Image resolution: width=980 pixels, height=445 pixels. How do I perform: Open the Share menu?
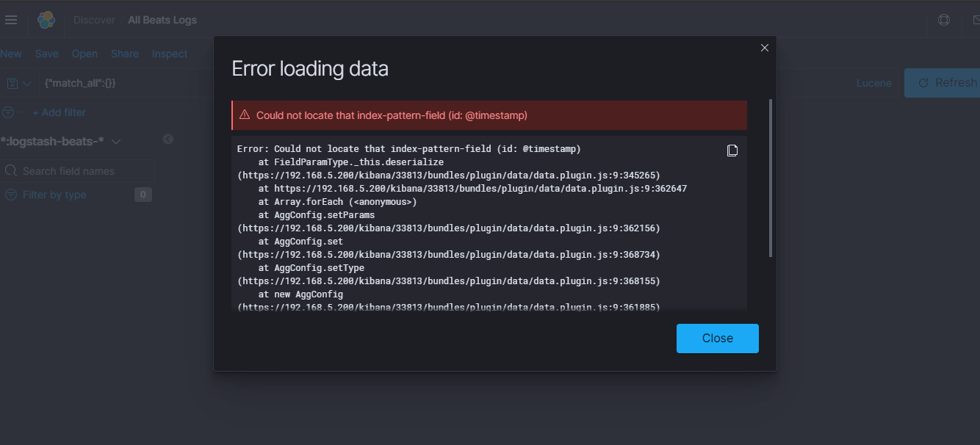tap(124, 53)
